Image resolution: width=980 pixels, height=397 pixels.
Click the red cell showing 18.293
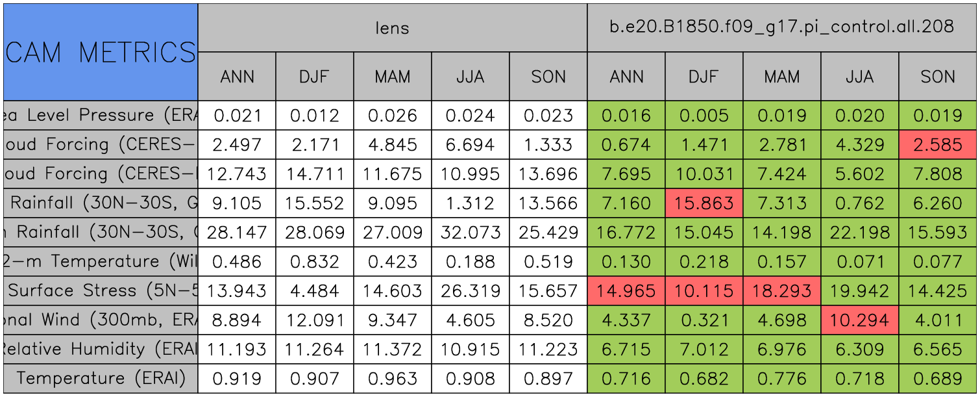(x=782, y=291)
